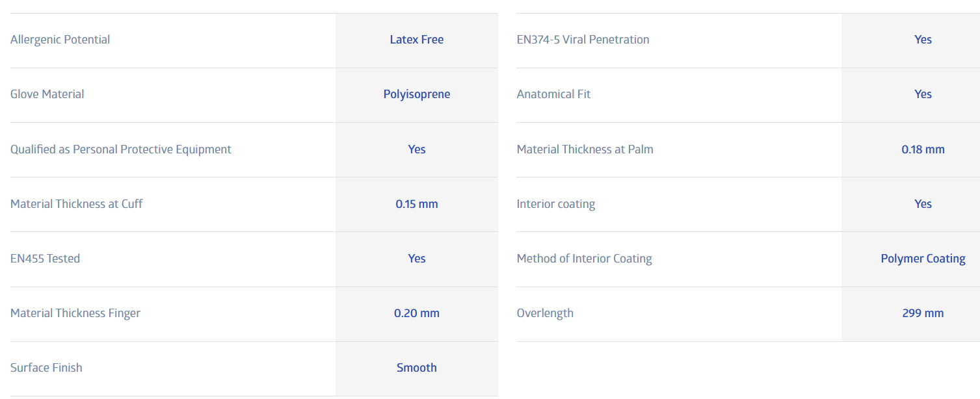Image resolution: width=980 pixels, height=399 pixels.
Task: Select the Anatomical Fit label
Action: (553, 94)
